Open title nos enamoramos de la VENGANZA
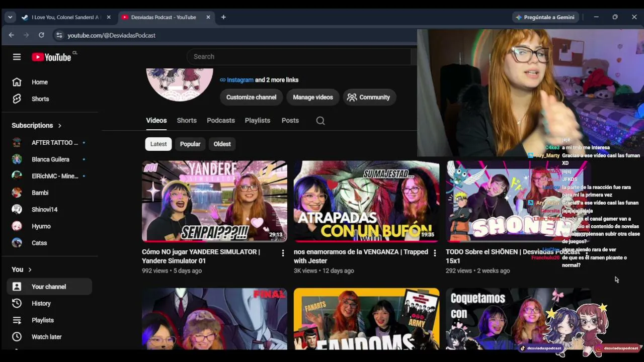The image size is (644, 362). 361,256
